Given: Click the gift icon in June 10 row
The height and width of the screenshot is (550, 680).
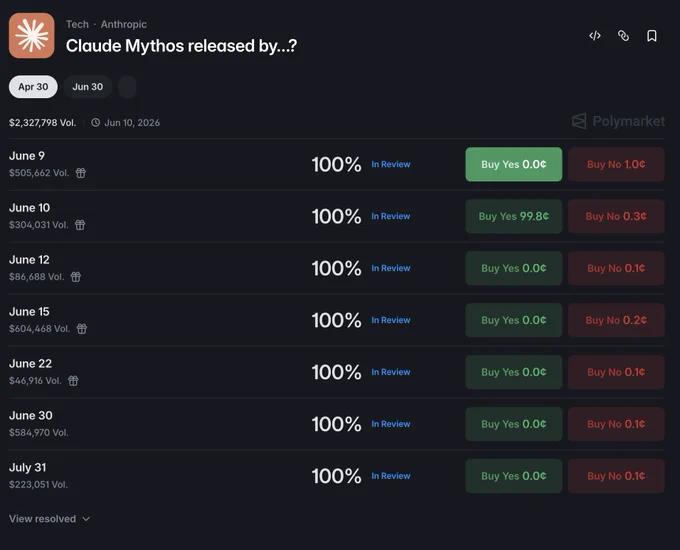Looking at the screenshot, I should coord(80,225).
